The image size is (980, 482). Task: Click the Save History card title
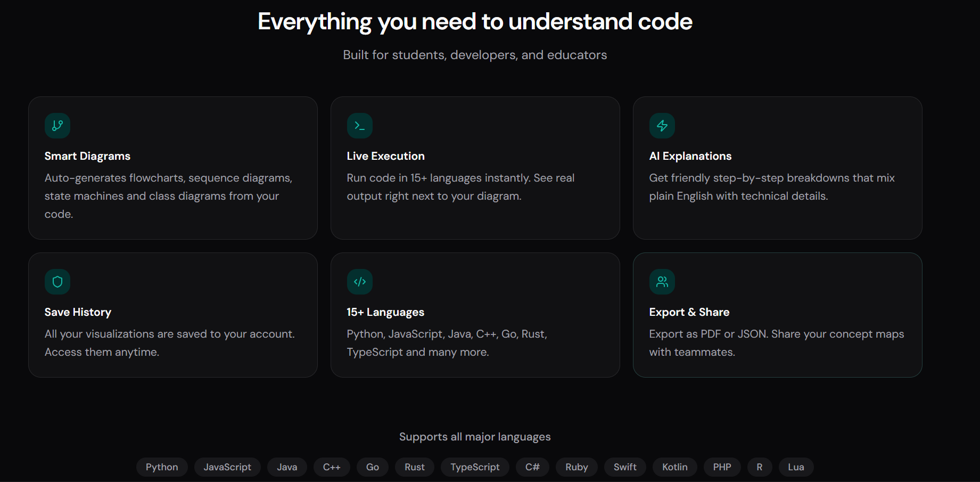[x=78, y=312]
